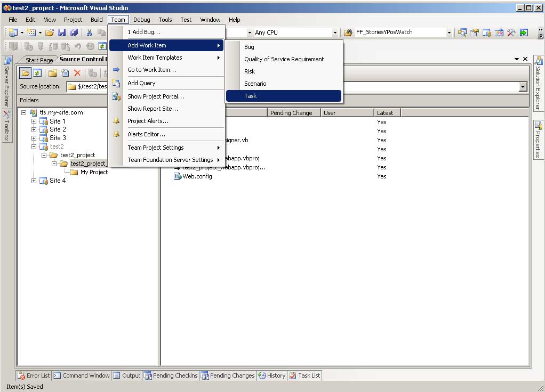The width and height of the screenshot is (545, 392).
Task: Click the New Folder icon in Source Control Explorer
Action: pyautogui.click(x=52, y=73)
